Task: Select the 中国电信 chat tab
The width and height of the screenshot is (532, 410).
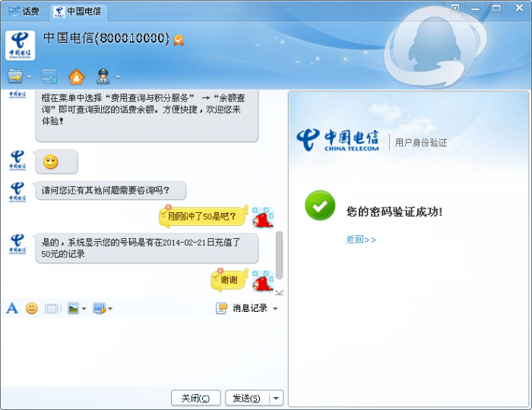Action: click(79, 11)
